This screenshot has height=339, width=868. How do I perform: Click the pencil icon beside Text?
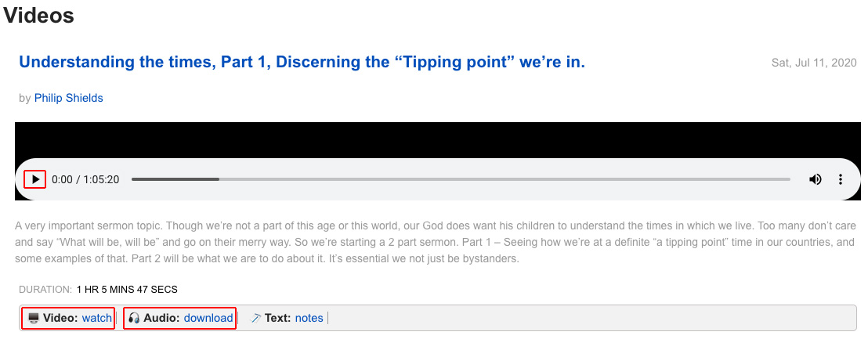pyautogui.click(x=255, y=318)
